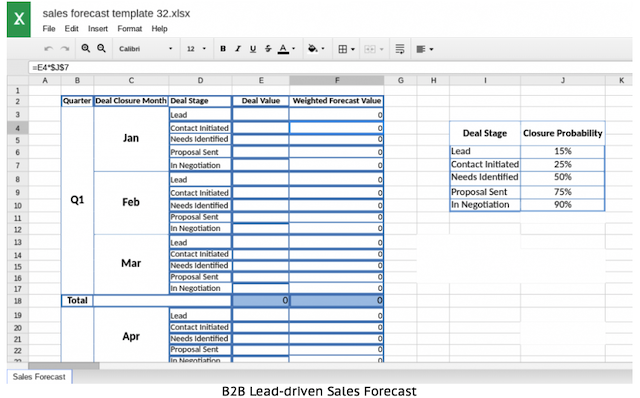Click the 75% probability cell
Image resolution: width=640 pixels, height=398 pixels.
click(562, 191)
